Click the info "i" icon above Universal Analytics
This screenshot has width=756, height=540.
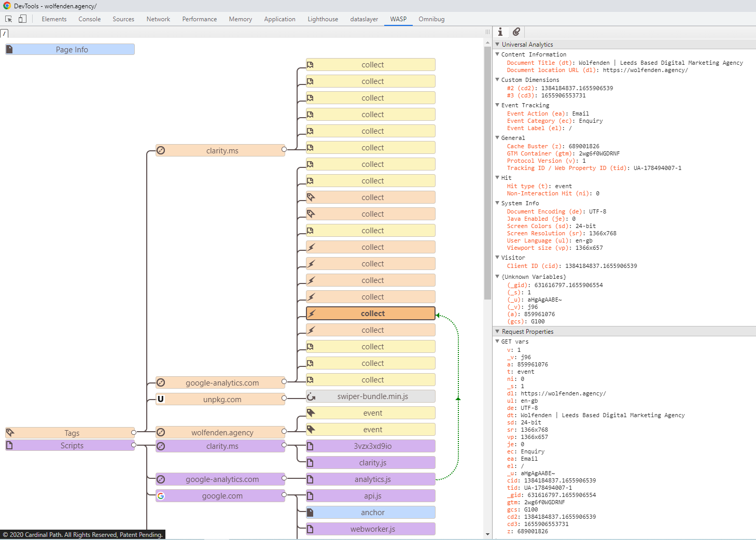[500, 32]
